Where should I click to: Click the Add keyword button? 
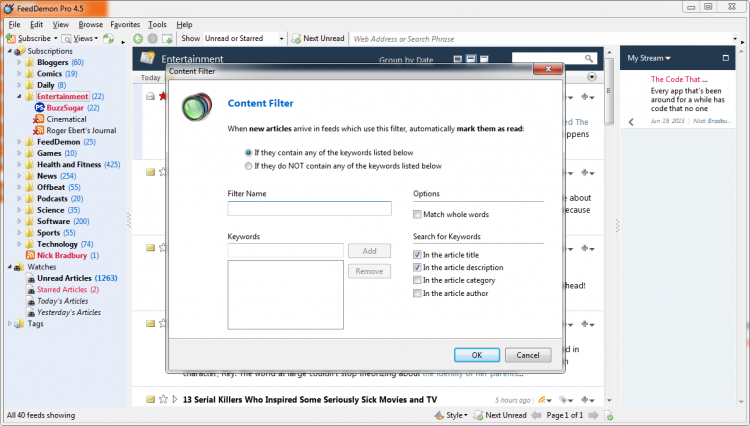[369, 251]
